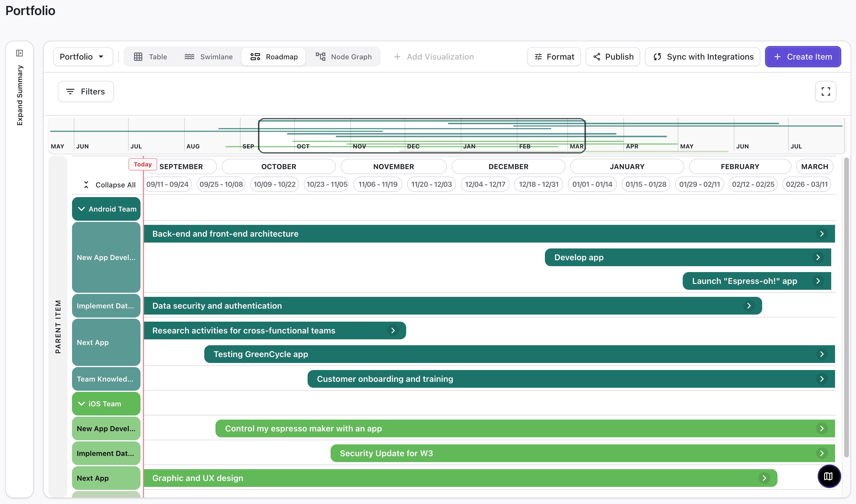Switch to the Node Graph view tab
The image size is (856, 504).
click(344, 57)
